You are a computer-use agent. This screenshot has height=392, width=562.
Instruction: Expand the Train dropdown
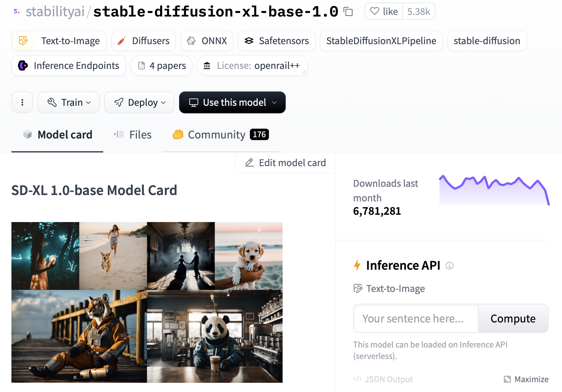tap(69, 102)
